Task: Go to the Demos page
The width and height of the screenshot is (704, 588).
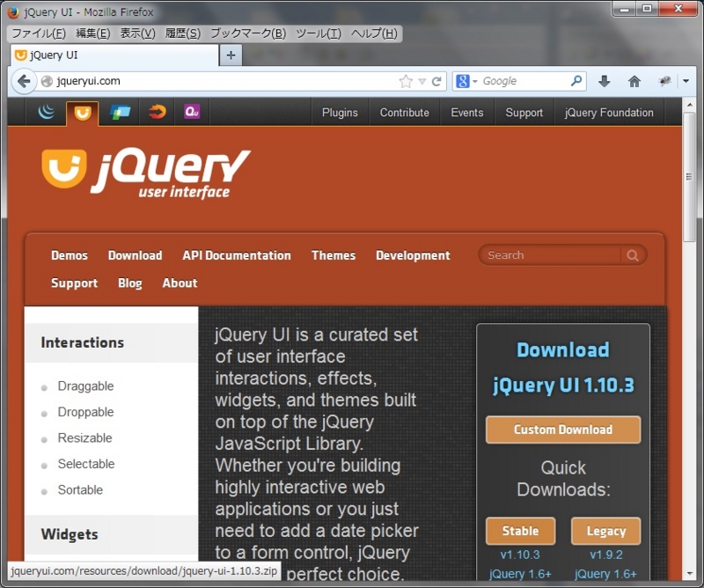Action: 70,255
